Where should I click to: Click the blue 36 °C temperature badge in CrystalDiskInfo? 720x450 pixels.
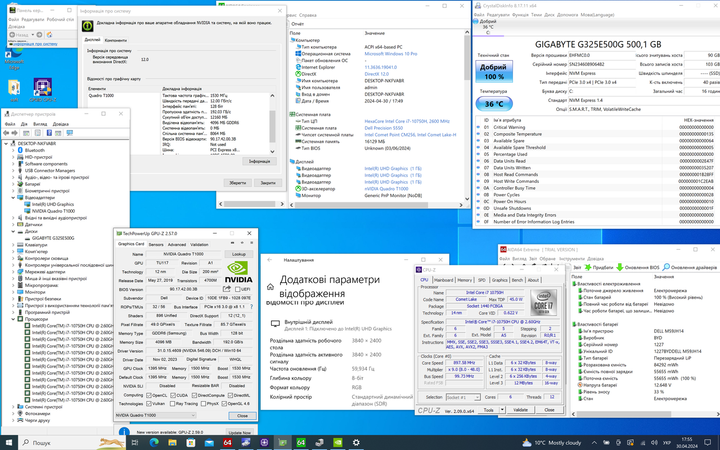pyautogui.click(x=494, y=104)
